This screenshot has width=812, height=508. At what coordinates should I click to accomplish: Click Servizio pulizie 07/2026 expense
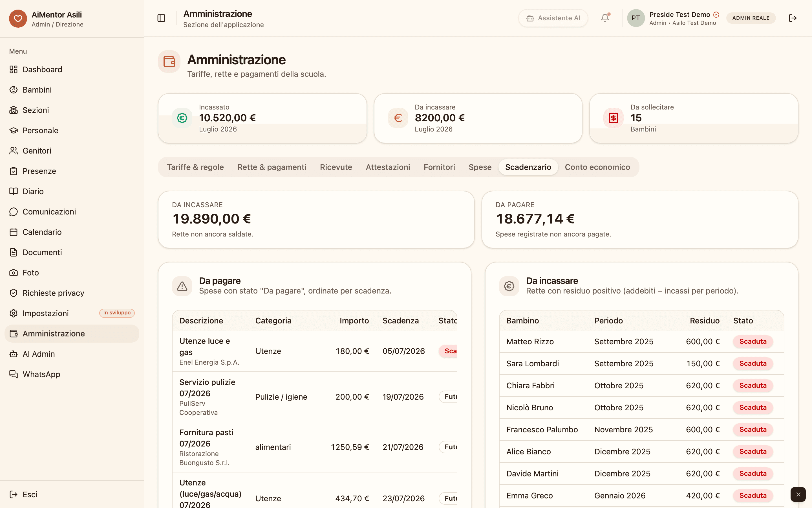click(207, 388)
